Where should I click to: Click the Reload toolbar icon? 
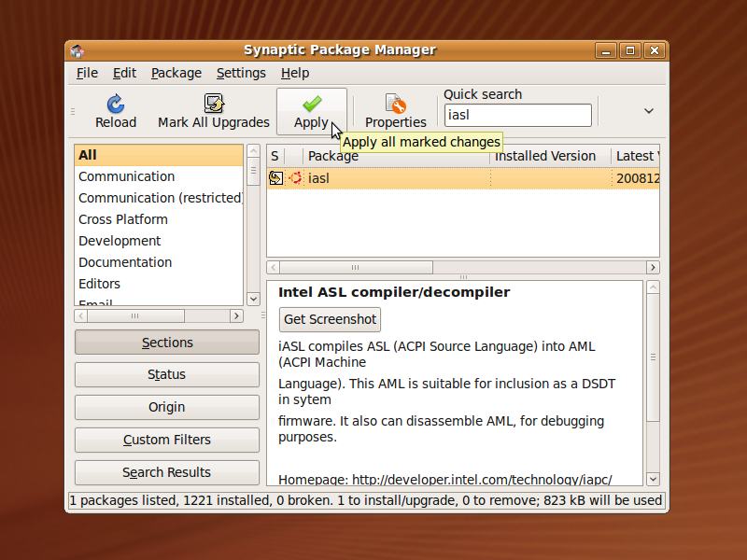pos(116,104)
